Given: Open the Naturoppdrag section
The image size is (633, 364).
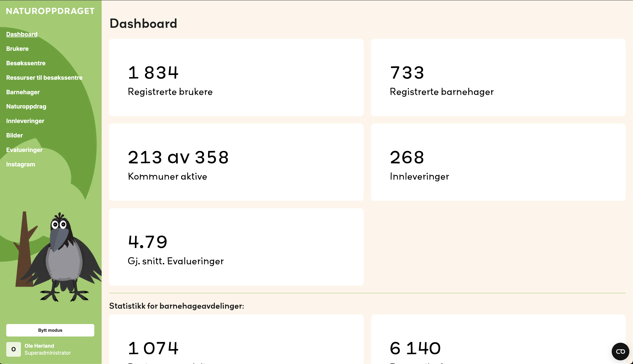Looking at the screenshot, I should (x=26, y=106).
